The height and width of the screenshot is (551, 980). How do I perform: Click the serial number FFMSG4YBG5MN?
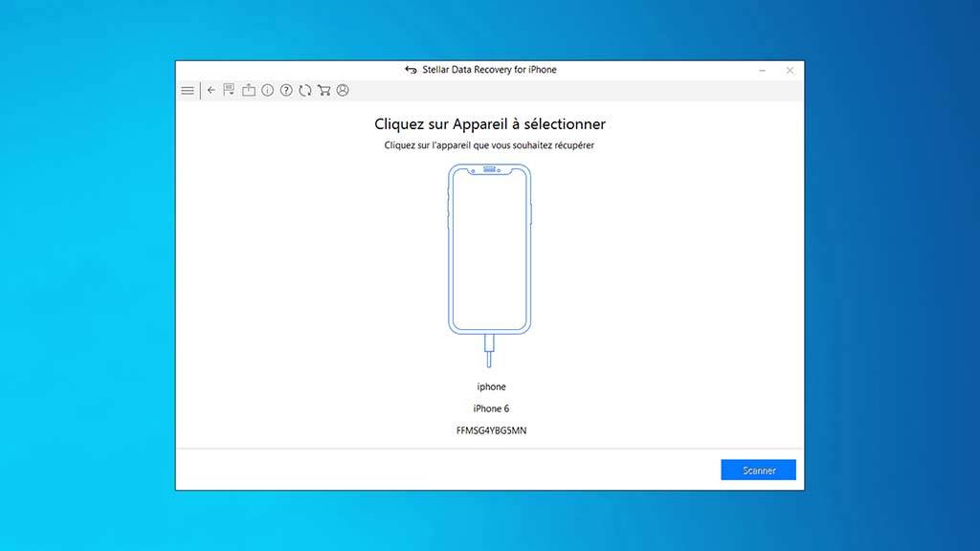click(491, 430)
